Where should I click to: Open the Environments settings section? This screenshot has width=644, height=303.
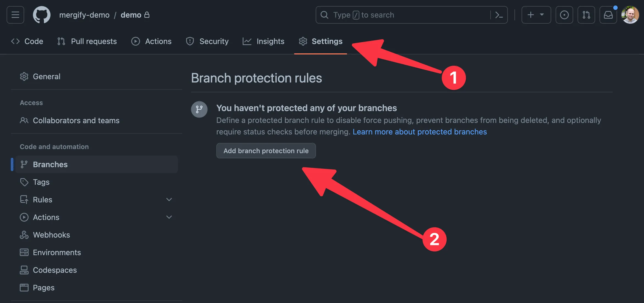tap(57, 252)
